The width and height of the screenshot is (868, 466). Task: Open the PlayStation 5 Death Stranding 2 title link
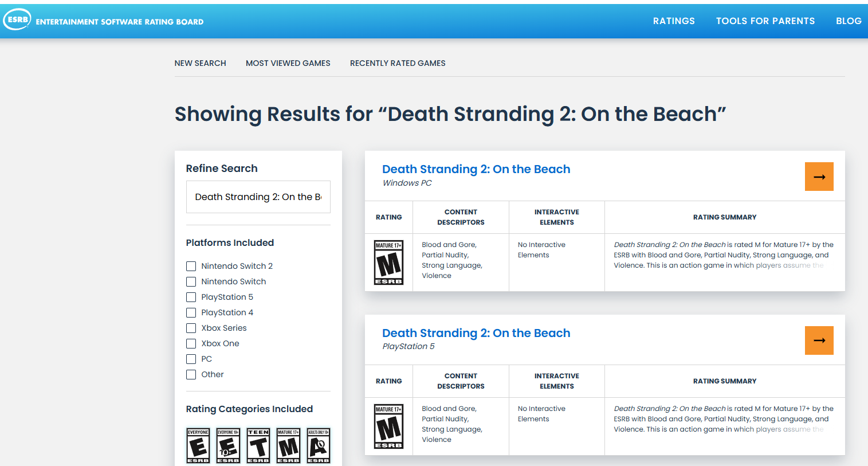click(x=476, y=333)
